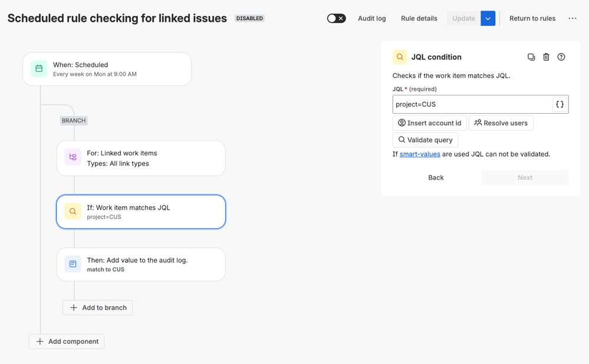This screenshot has height=364, width=589.
Task: Click the JQL condition magnifier icon in flow
Action: (x=73, y=211)
